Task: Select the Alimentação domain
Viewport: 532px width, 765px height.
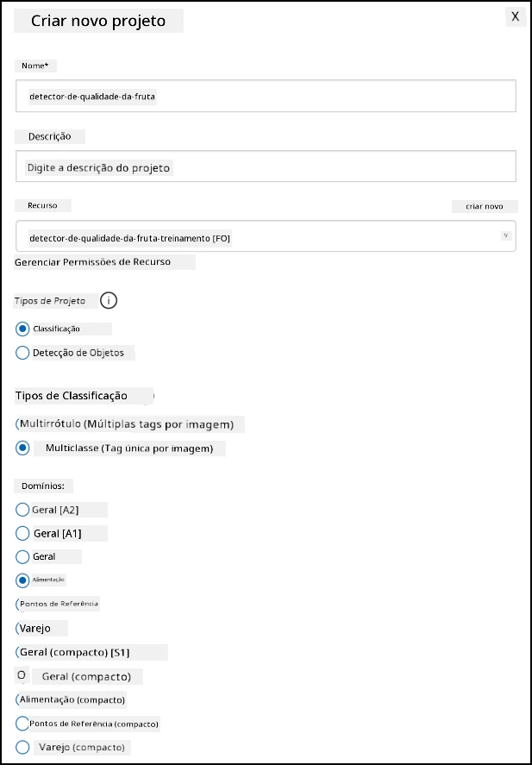Action: coord(22,580)
